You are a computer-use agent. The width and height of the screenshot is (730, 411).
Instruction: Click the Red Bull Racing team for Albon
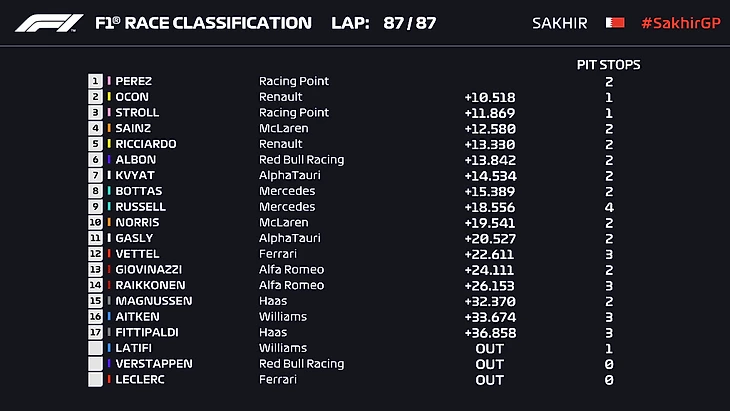[301, 160]
